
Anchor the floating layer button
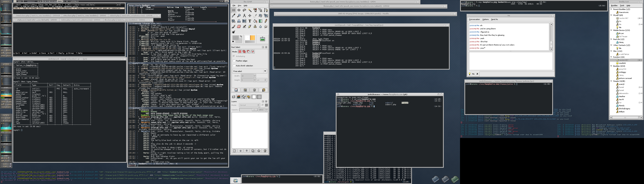tap(259, 151)
